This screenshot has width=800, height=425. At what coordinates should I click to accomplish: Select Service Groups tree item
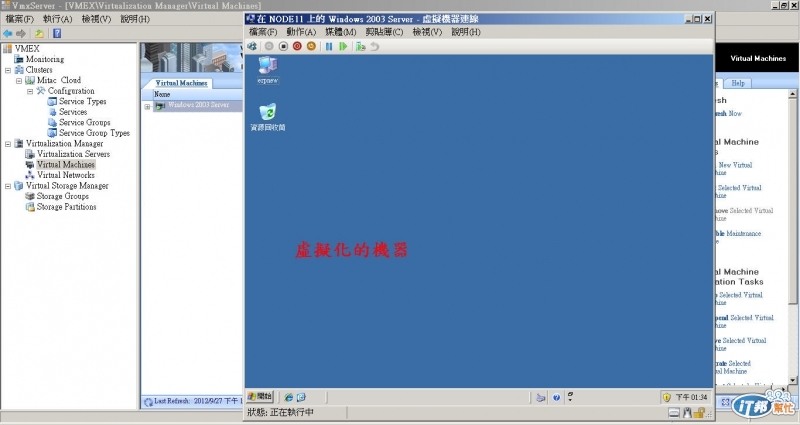point(85,122)
